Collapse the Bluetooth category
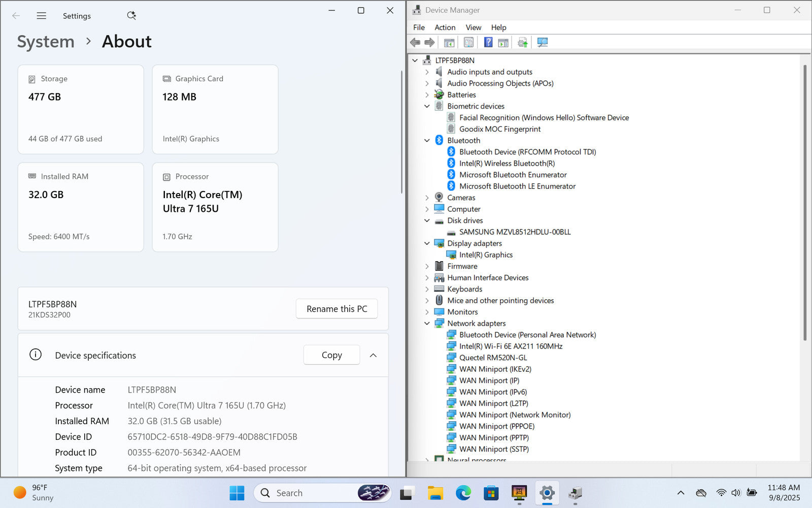Image resolution: width=812 pixels, height=508 pixels. coord(427,141)
